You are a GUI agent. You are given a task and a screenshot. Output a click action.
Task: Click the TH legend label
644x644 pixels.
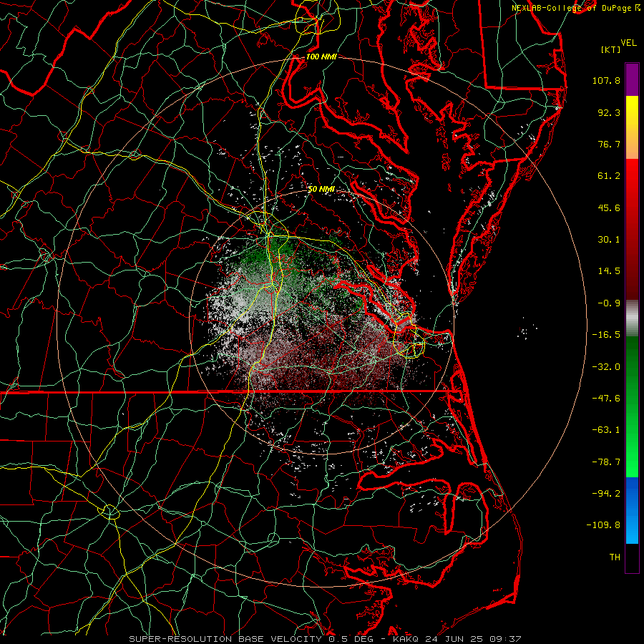[615, 557]
